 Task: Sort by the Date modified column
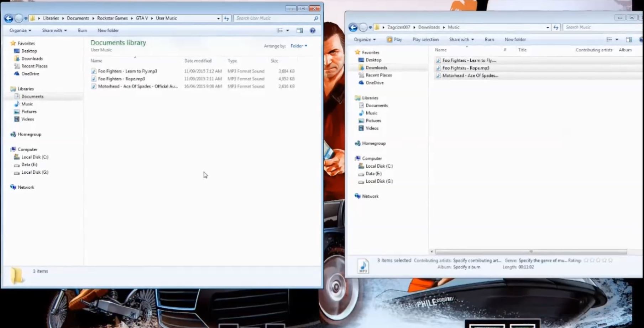(x=198, y=61)
